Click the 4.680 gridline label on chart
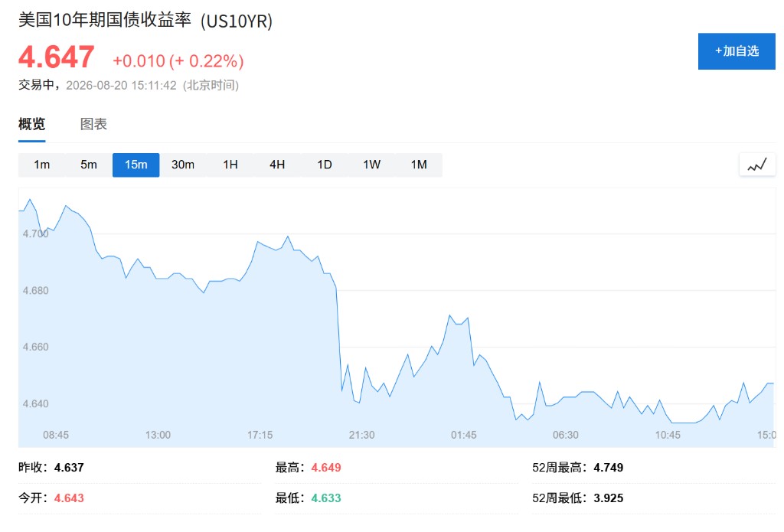784x532 pixels. (35, 291)
